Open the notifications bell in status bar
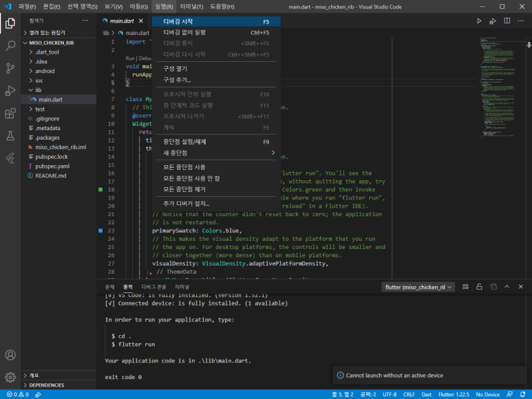 pos(523,394)
